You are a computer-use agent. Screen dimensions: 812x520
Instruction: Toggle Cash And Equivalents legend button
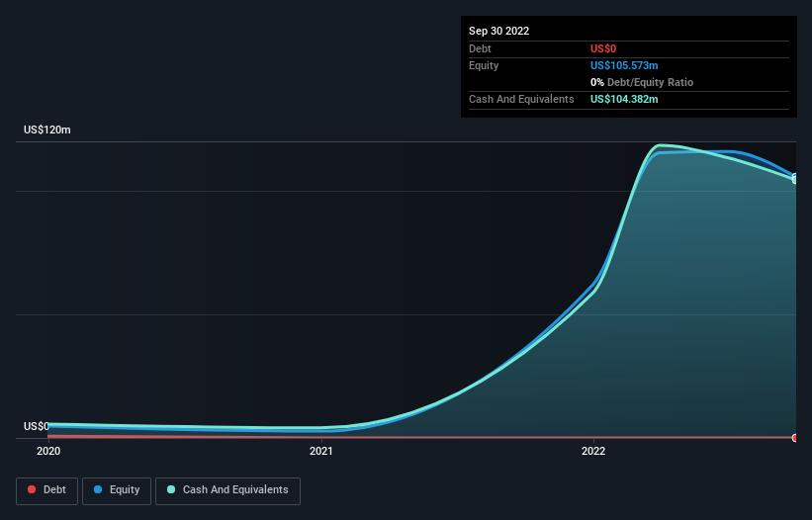click(x=227, y=491)
